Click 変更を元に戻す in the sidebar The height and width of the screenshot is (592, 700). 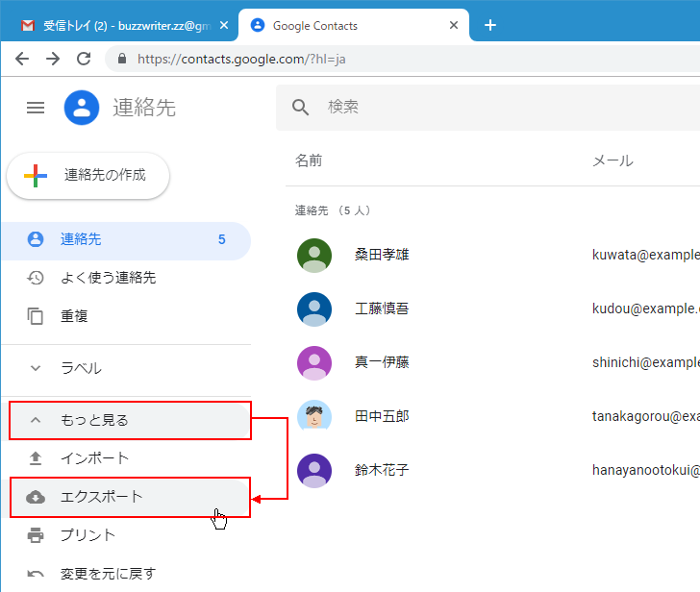[126, 574]
